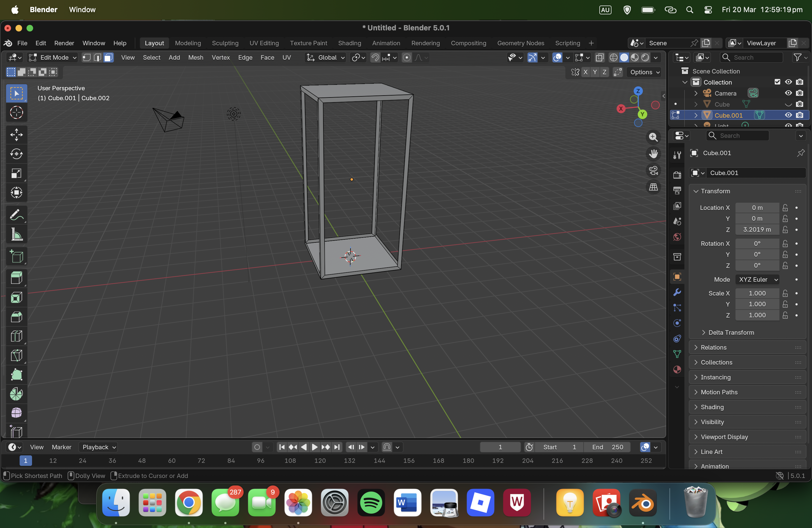This screenshot has width=812, height=528.
Task: Open the Mesh menu
Action: pyautogui.click(x=196, y=58)
